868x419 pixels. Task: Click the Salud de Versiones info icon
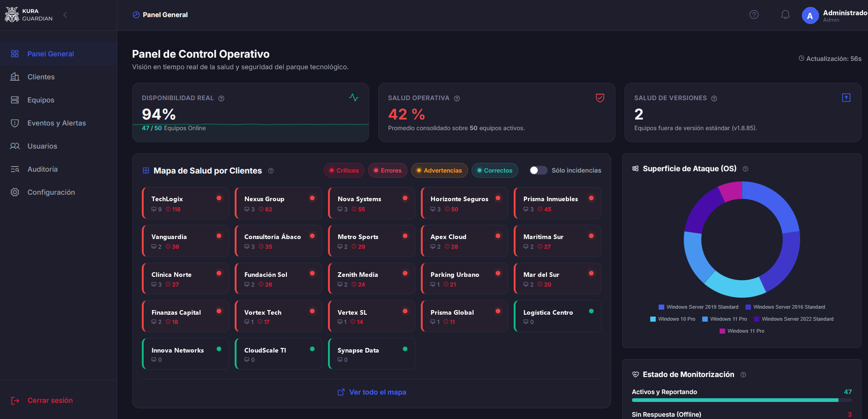(714, 98)
